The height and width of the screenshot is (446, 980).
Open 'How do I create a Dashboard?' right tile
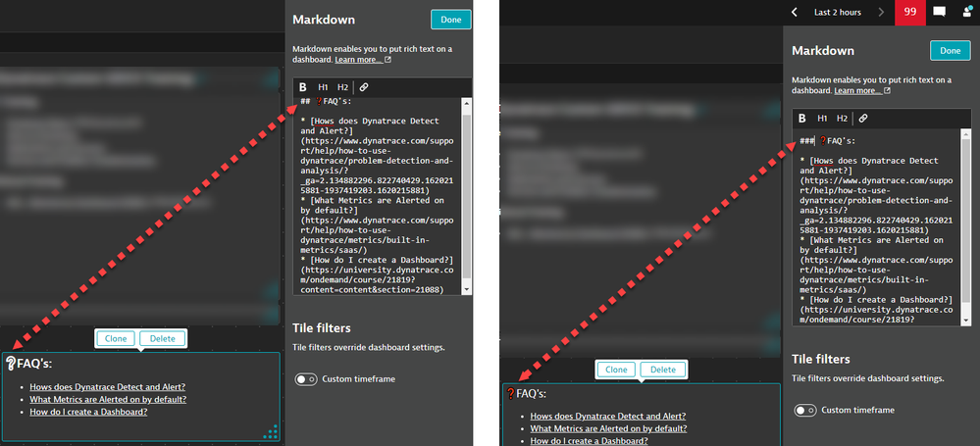pyautogui.click(x=590, y=441)
